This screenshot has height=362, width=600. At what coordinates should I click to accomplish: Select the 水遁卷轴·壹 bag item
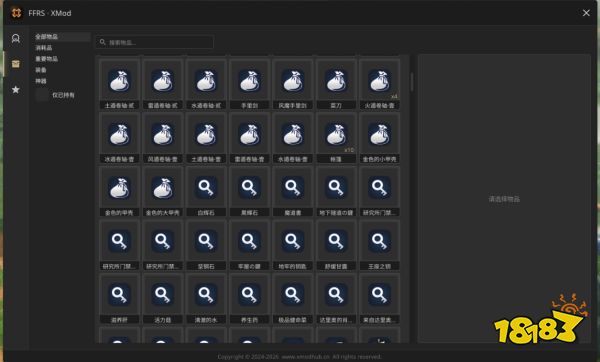293,138
